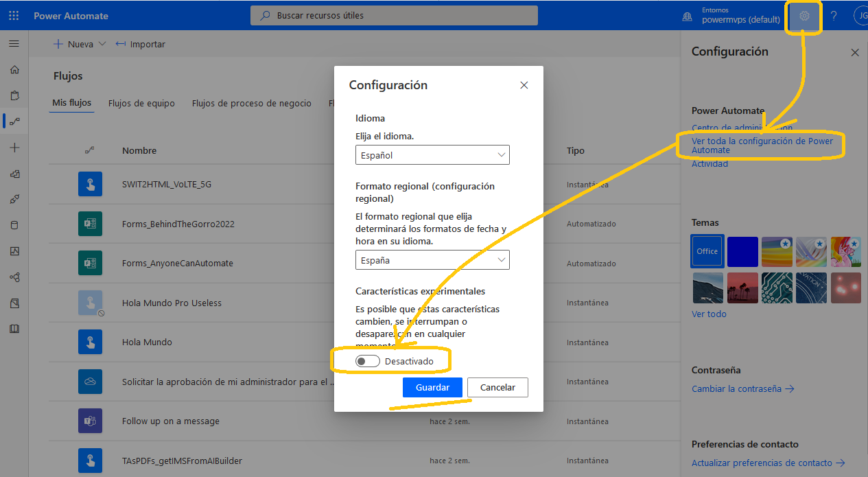Open the help question mark icon
The width and height of the screenshot is (868, 477).
(x=834, y=16)
